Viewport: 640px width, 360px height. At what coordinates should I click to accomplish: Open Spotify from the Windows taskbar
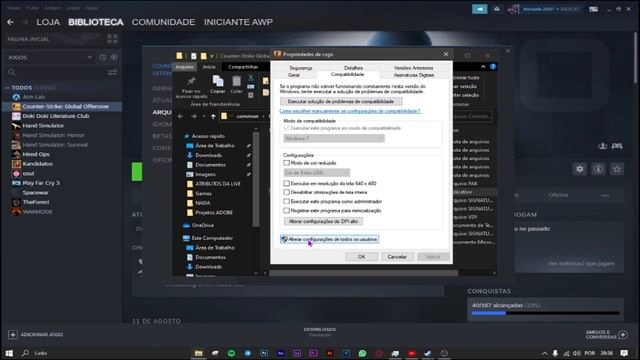click(x=231, y=353)
